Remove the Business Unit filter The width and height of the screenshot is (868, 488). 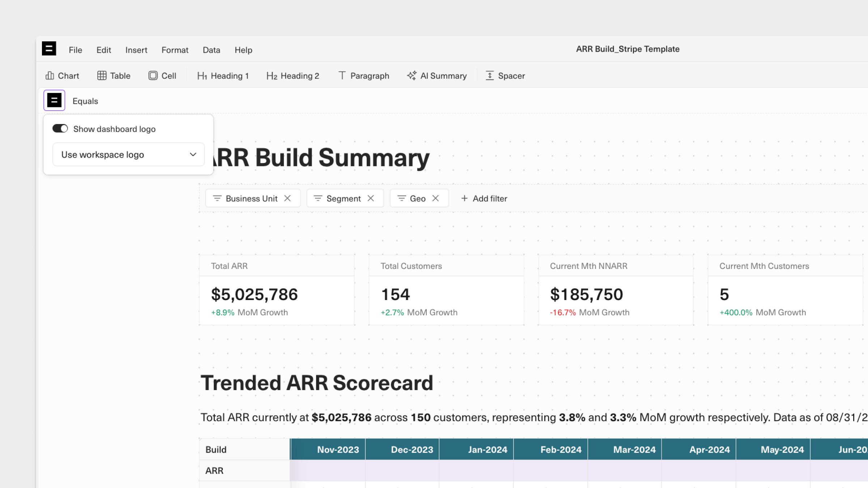(288, 198)
